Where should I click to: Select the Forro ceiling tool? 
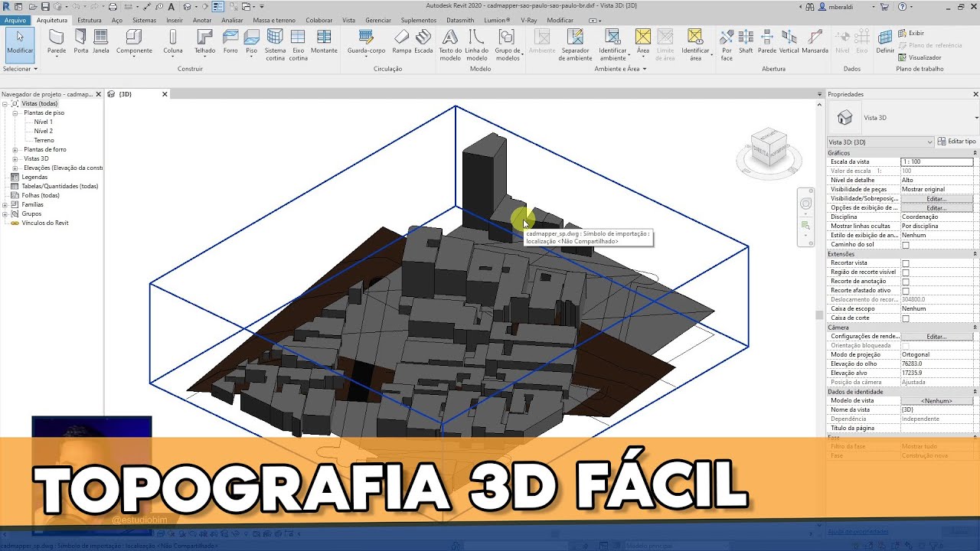point(230,43)
